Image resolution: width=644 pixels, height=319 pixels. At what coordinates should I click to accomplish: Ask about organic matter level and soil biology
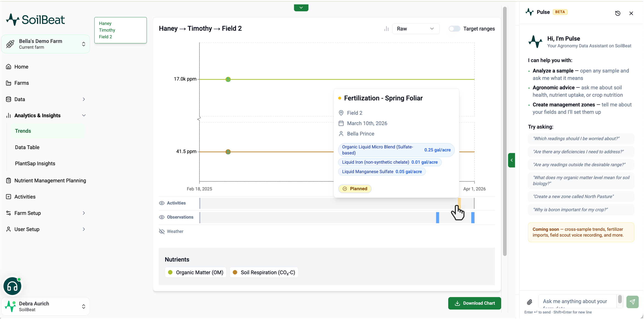coord(581,180)
